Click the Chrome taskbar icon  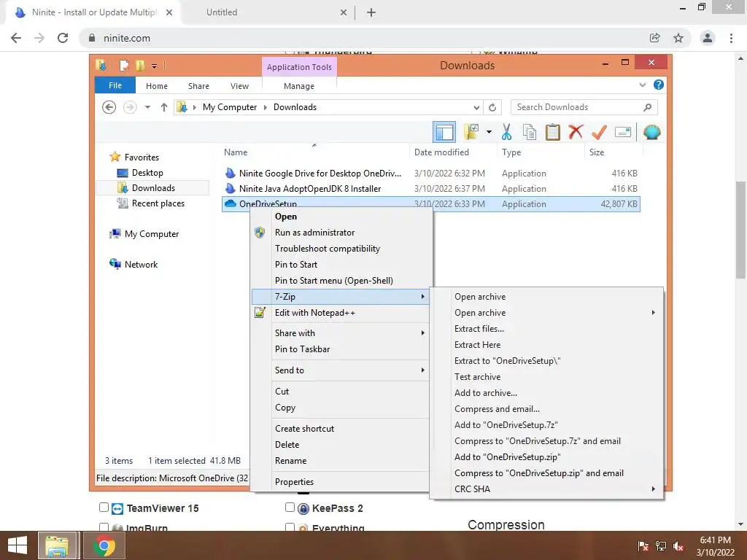[x=104, y=545]
